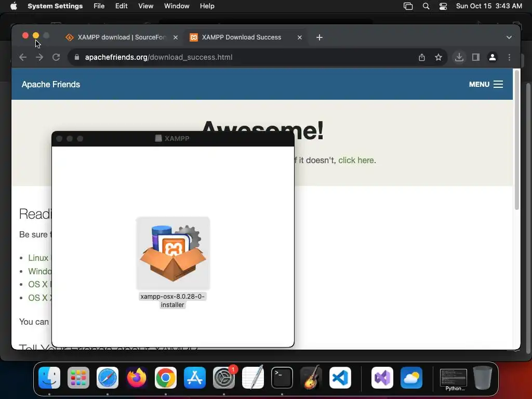
Task: Open Launchpad from the Dock
Action: point(78,378)
